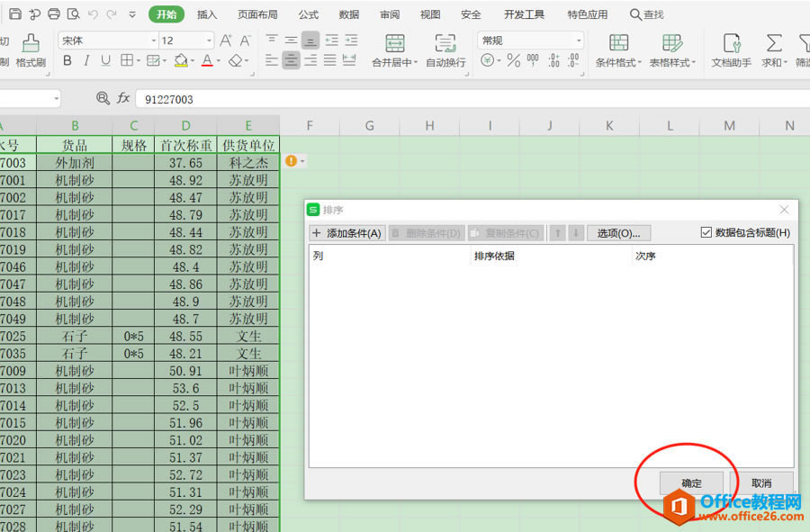This screenshot has width=810, height=532.
Task: Click the insert function fx icon
Action: [123, 97]
